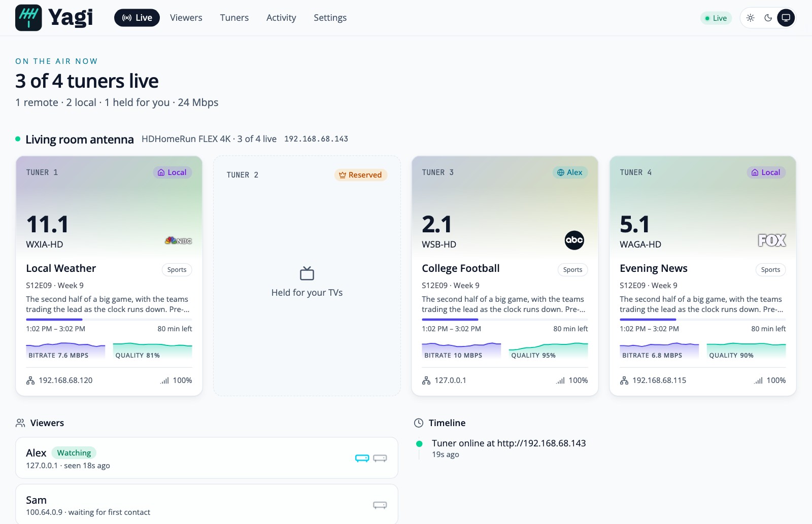Click the Timeline clock icon
The image size is (812, 524).
pos(419,423)
